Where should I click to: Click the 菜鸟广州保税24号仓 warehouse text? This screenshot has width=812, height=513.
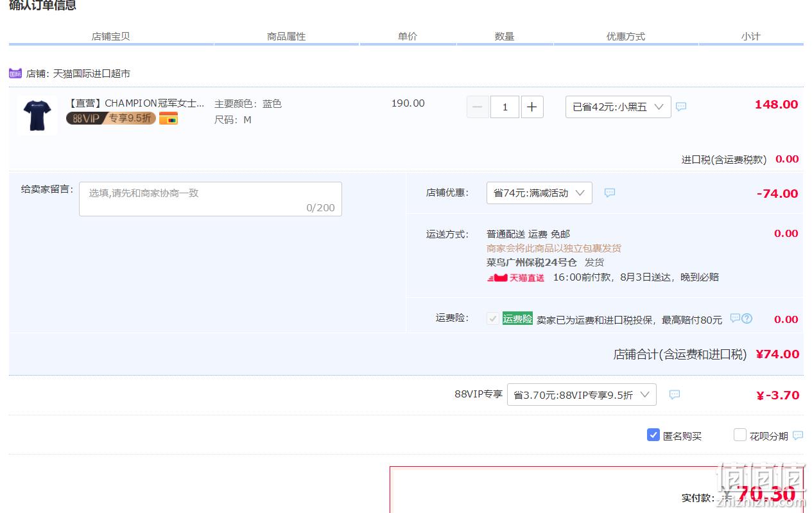[x=531, y=263]
